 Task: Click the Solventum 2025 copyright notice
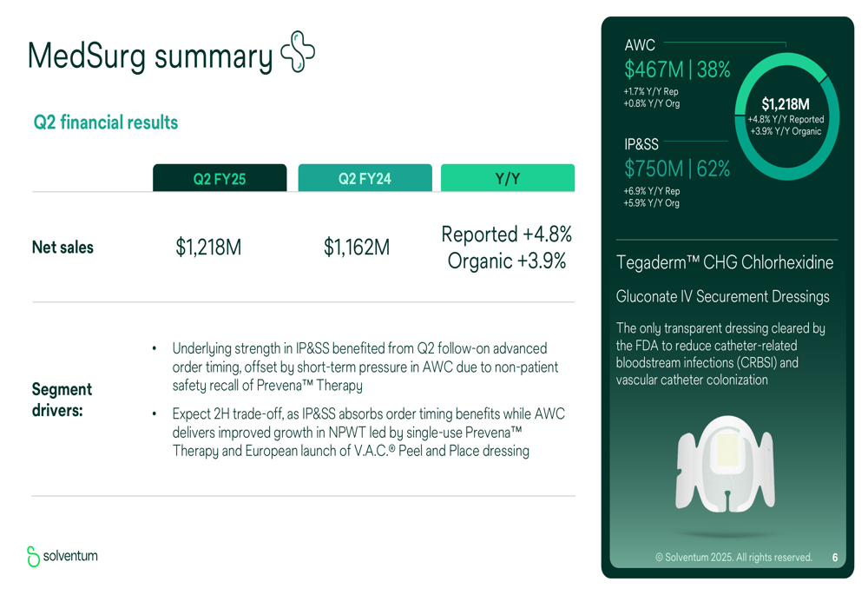(x=733, y=558)
